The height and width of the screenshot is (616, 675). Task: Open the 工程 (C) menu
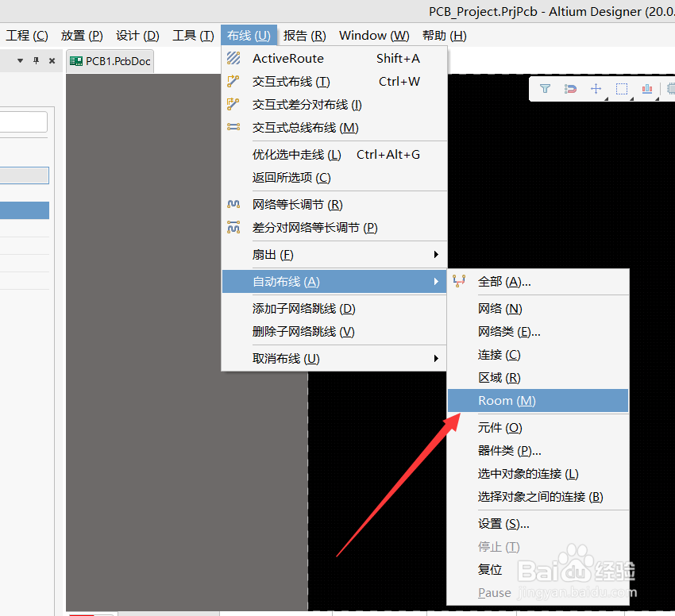click(x=27, y=35)
